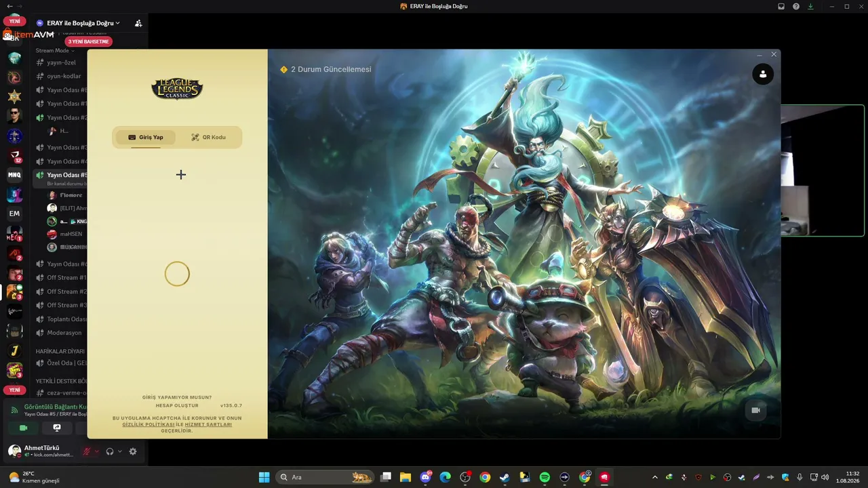
Task: Open GİRİŞ YAPAMIYOR MUSUN help link
Action: 177,397
